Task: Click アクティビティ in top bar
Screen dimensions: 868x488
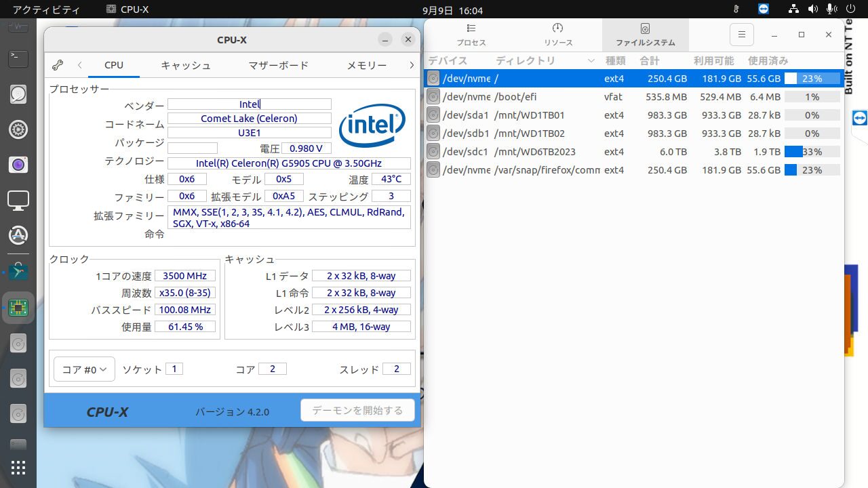Action: click(x=46, y=9)
